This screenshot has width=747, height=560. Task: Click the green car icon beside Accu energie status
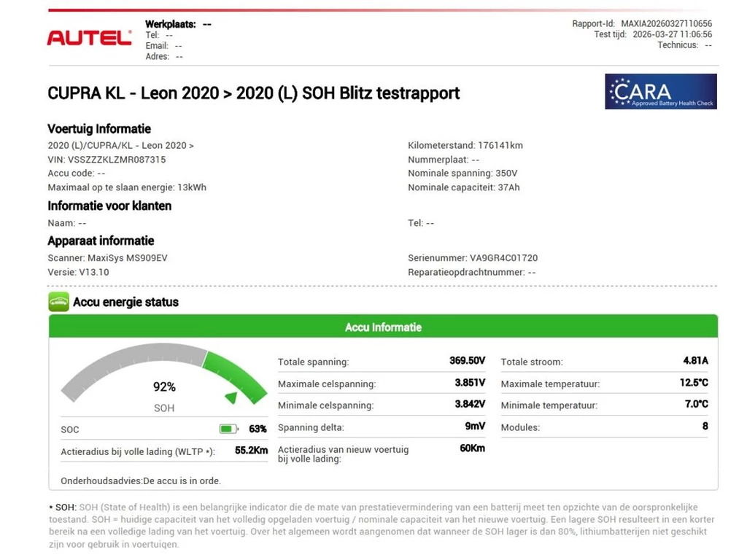pos(58,302)
